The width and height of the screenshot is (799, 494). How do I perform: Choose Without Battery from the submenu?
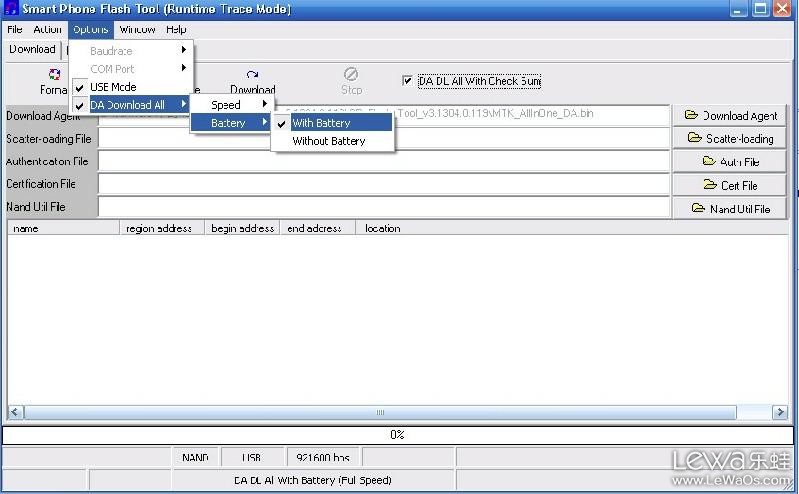click(328, 141)
